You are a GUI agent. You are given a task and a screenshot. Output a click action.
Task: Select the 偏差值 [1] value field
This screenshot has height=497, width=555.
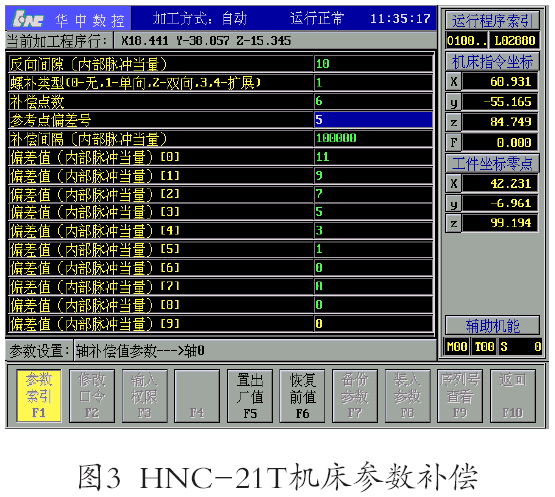373,176
